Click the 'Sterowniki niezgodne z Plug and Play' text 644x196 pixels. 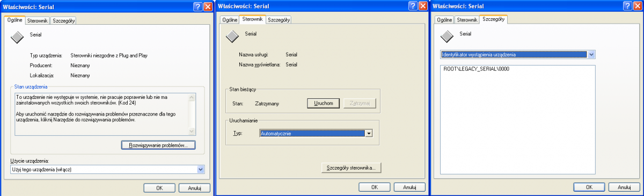point(109,55)
